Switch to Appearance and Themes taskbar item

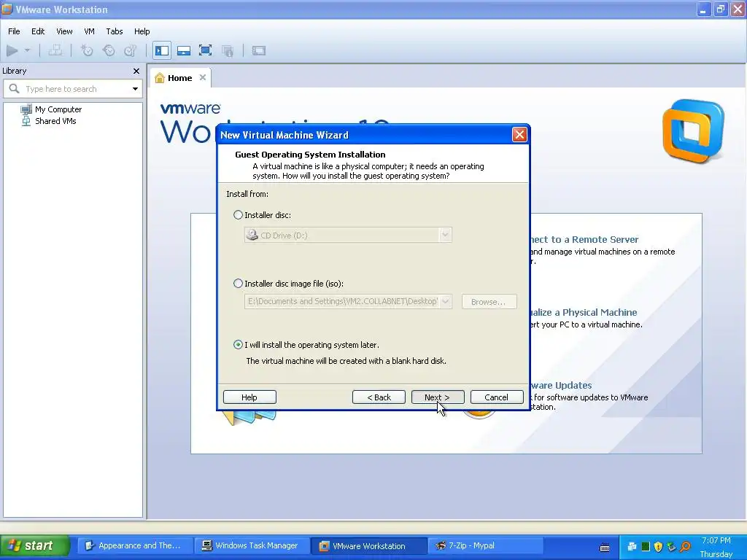(134, 545)
